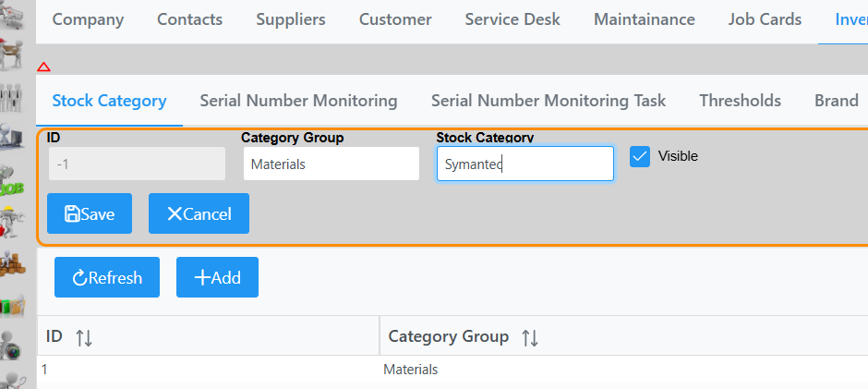Open the green JOB sidebar icon

coord(13,185)
